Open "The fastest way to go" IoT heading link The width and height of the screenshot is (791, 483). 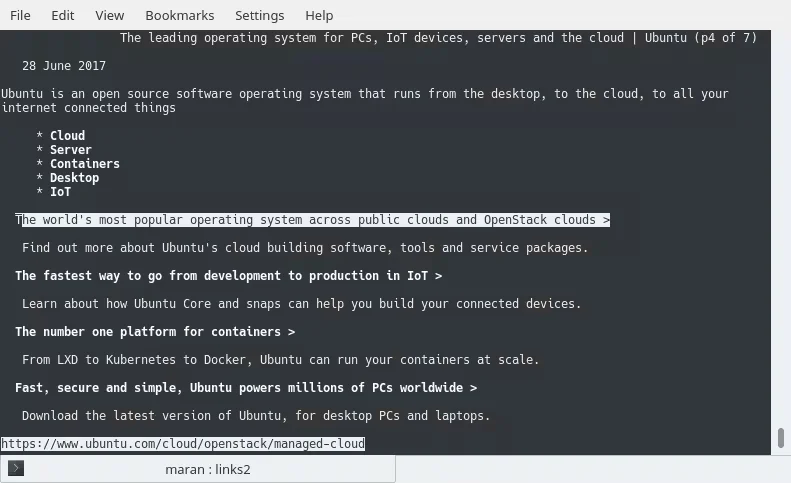[228, 276]
